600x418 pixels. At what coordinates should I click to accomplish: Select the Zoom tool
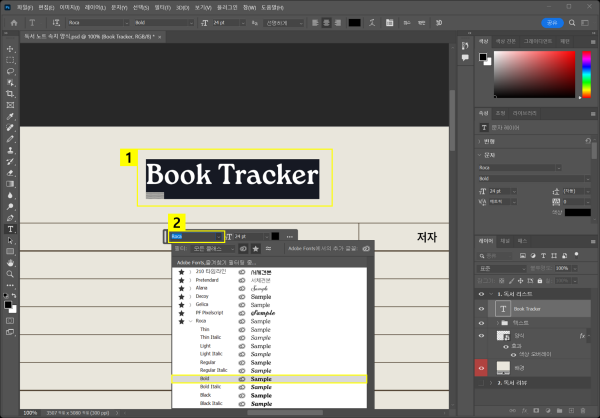click(x=10, y=272)
